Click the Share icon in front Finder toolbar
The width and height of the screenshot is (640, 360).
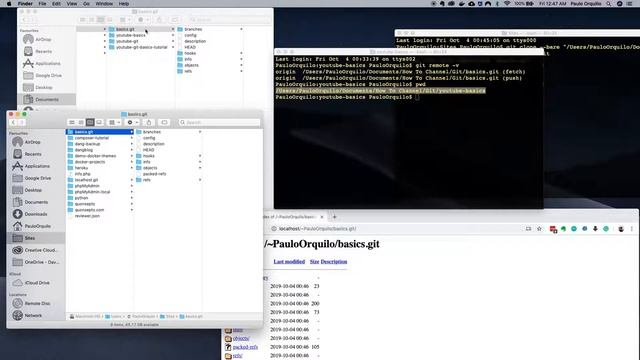pos(149,122)
